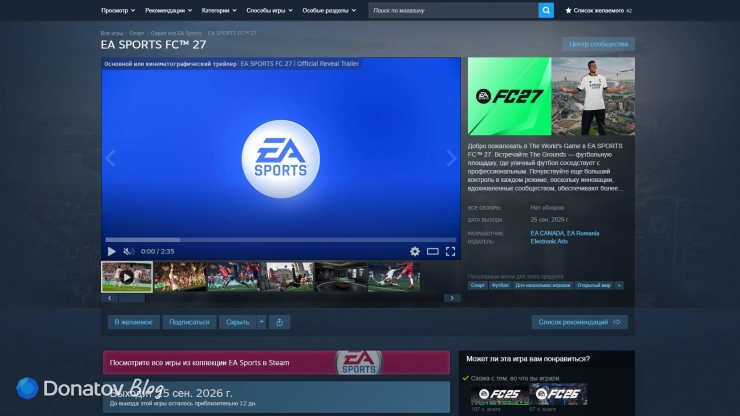Open Особые разделы menu

329,10
